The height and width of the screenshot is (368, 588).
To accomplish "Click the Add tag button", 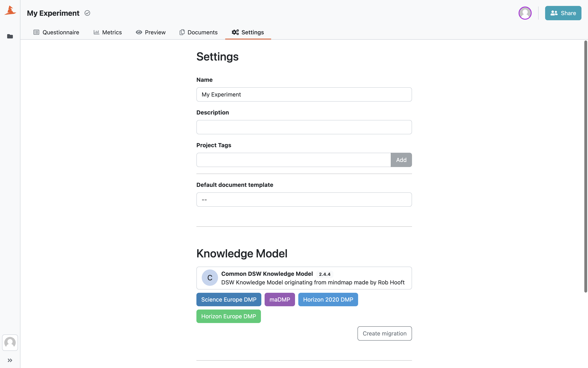I will tap(401, 160).
